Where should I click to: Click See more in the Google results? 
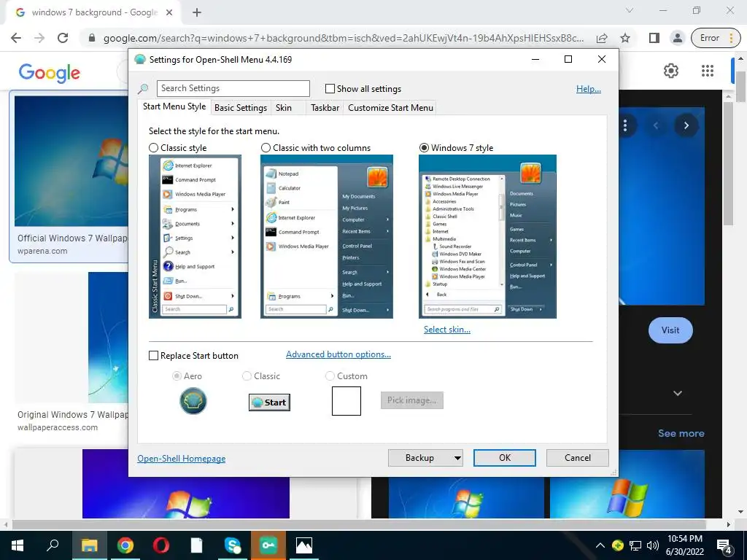tap(681, 433)
